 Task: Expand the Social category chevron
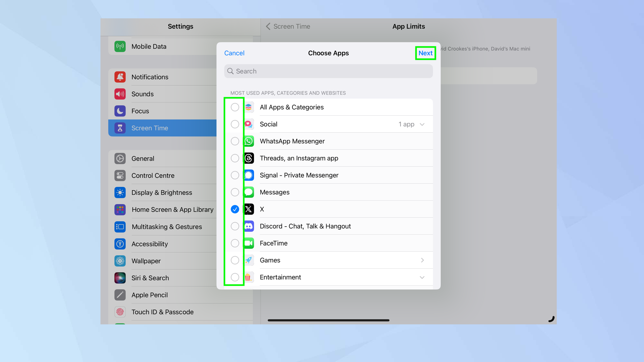click(x=422, y=125)
